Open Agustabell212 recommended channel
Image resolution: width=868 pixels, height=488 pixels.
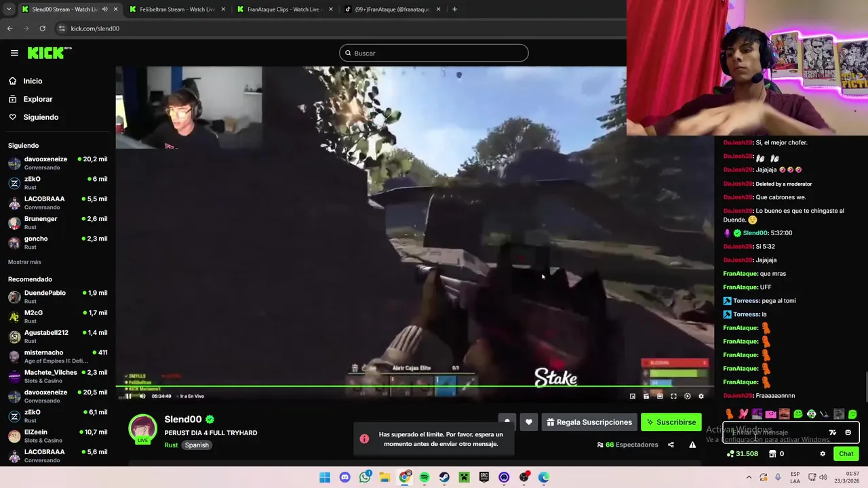click(58, 336)
